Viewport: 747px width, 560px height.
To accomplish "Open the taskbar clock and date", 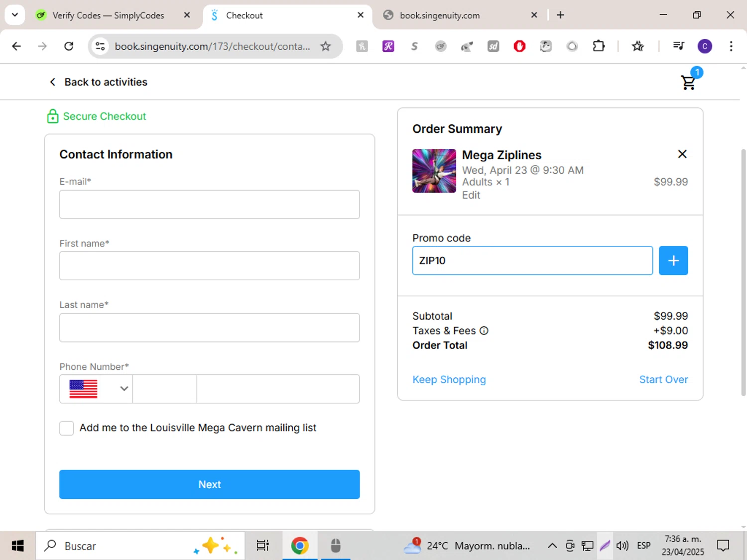I will [683, 546].
